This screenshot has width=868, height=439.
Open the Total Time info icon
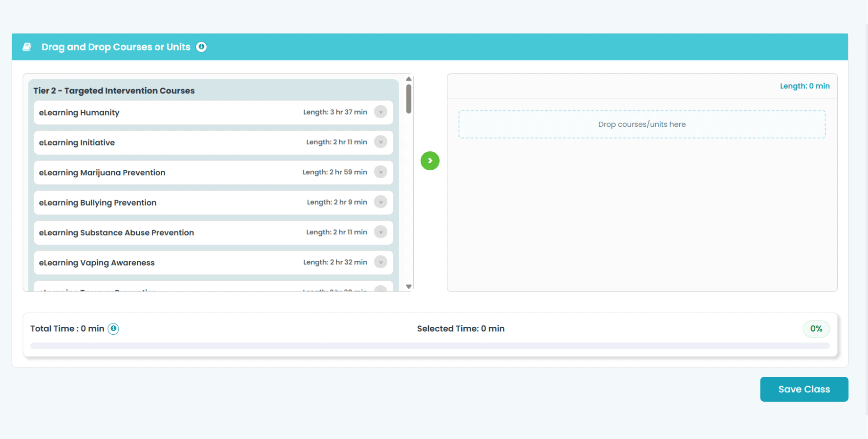[x=113, y=329]
